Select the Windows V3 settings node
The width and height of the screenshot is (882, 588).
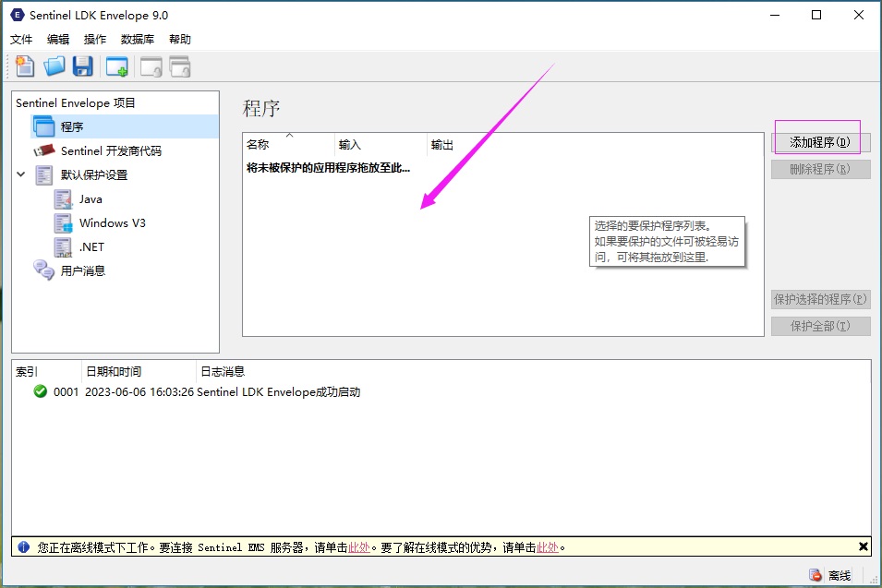click(x=112, y=222)
